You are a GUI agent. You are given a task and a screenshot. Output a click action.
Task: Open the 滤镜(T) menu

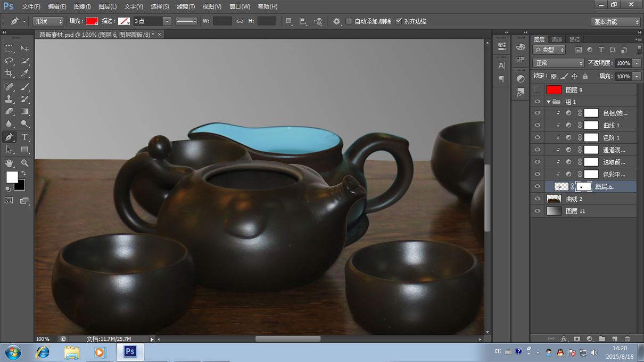tap(186, 6)
